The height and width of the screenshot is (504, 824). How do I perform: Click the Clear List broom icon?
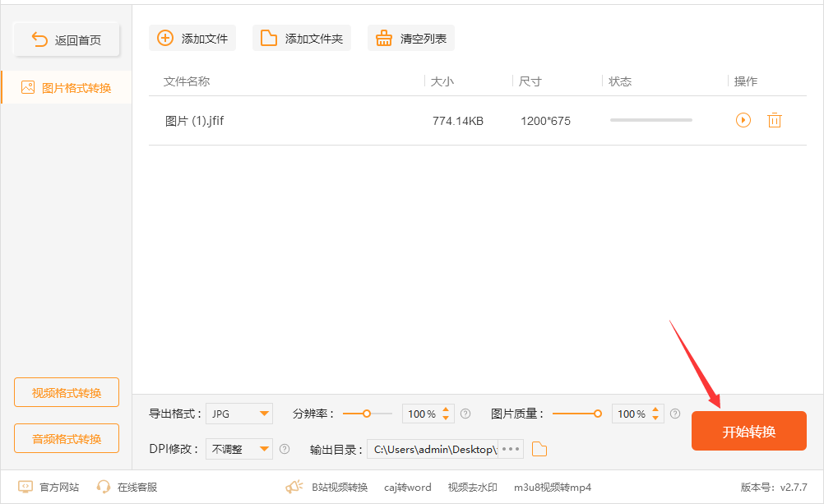(383, 38)
